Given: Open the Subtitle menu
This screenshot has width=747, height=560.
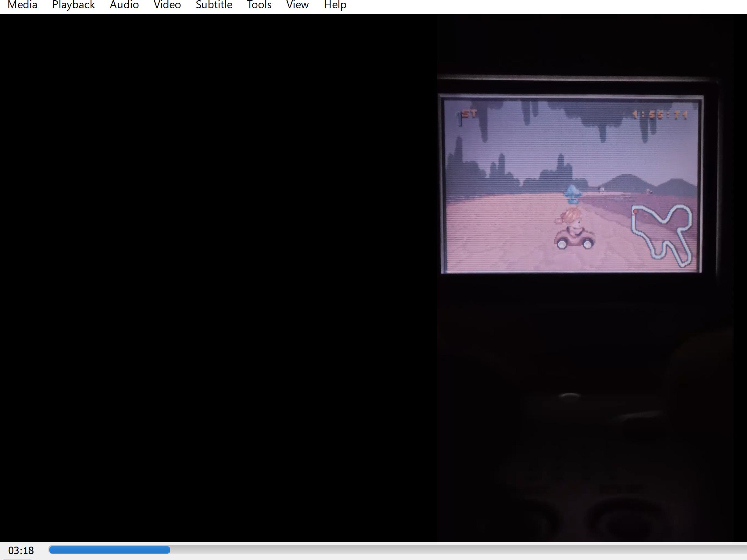Looking at the screenshot, I should pyautogui.click(x=214, y=5).
